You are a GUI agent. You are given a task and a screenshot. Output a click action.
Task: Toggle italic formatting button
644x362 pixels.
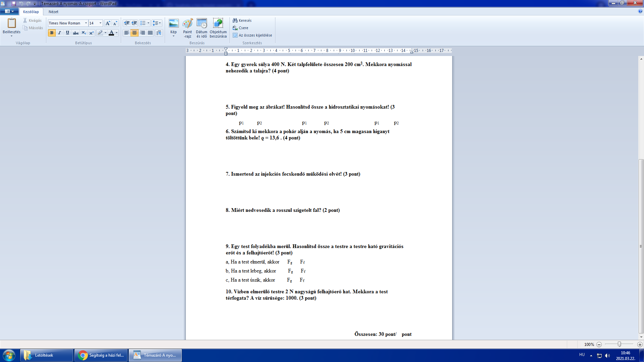coord(60,33)
